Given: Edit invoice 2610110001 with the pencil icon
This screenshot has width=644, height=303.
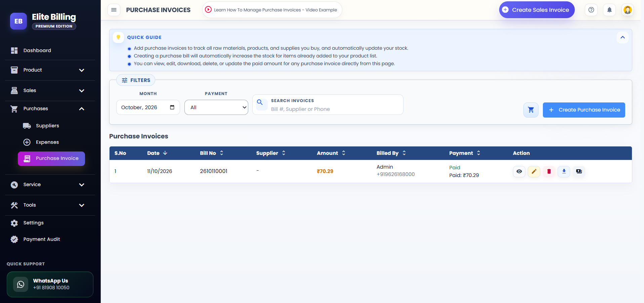Looking at the screenshot, I should click(534, 171).
